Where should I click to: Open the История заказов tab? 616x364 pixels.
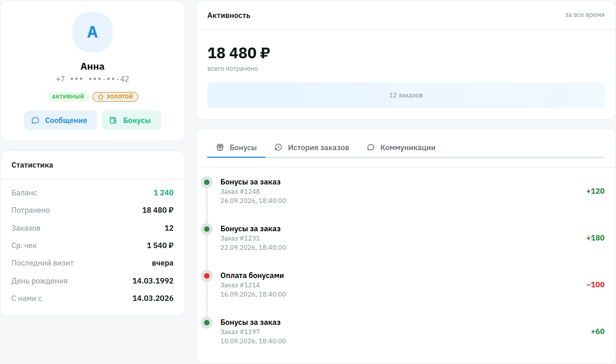click(x=312, y=147)
